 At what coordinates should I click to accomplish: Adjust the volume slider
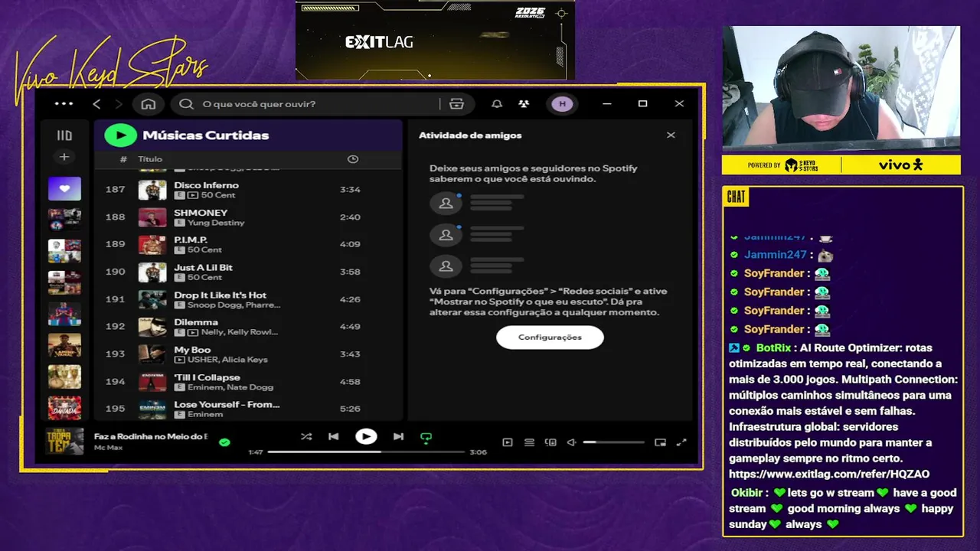pyautogui.click(x=613, y=442)
